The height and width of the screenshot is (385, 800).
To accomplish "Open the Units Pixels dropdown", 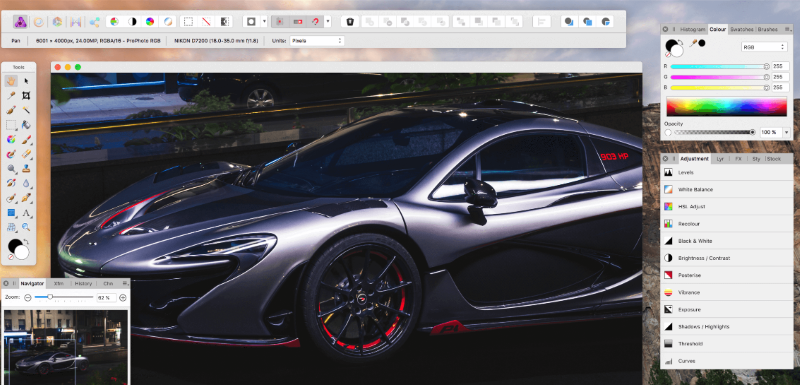I will tap(317, 41).
